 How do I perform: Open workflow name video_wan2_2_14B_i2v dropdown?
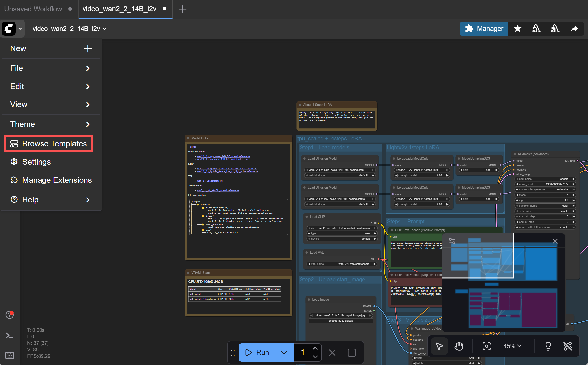[x=70, y=29]
